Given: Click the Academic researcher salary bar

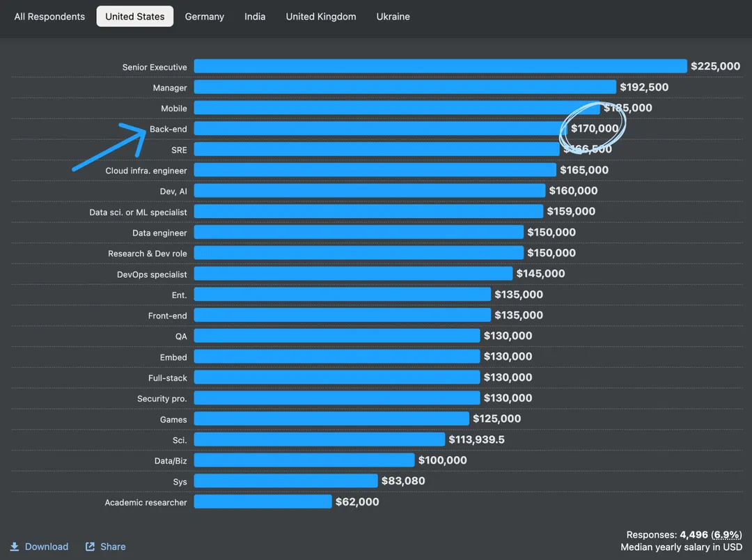Looking at the screenshot, I should [x=263, y=501].
